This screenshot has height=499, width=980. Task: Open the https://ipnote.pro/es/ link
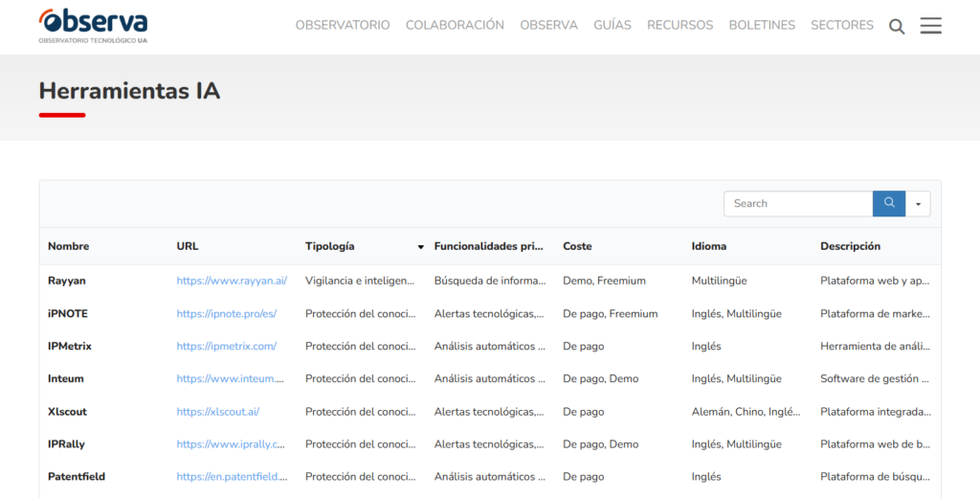pyautogui.click(x=226, y=313)
